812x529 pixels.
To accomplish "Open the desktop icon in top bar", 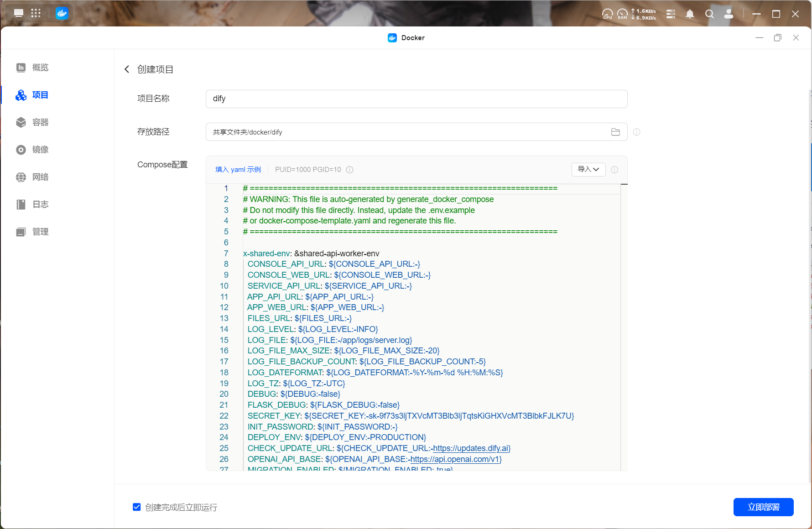I will pyautogui.click(x=19, y=13).
